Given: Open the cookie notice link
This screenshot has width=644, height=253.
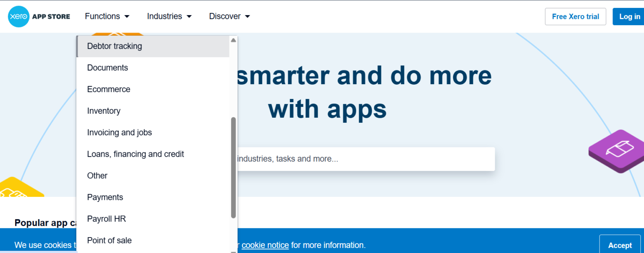Looking at the screenshot, I should (x=265, y=245).
